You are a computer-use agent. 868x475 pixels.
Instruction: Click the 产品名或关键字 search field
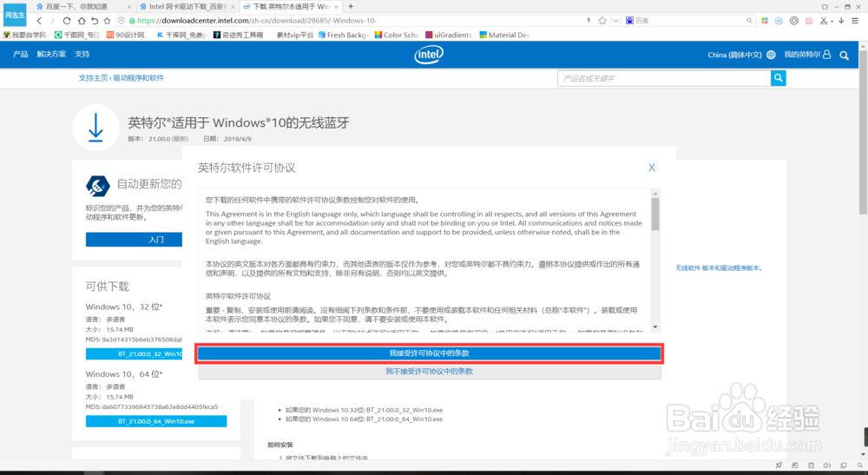point(664,78)
